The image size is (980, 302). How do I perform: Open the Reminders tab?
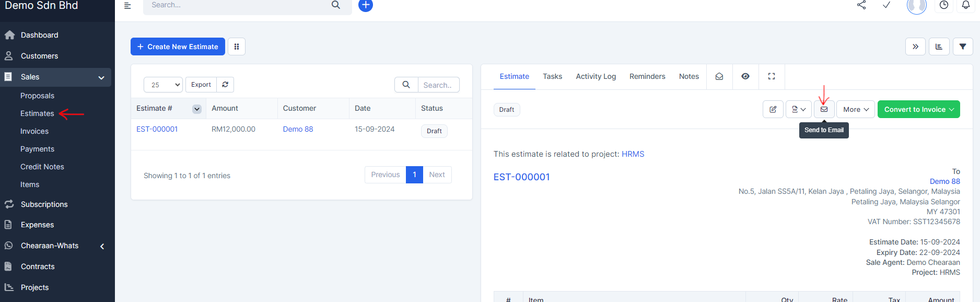click(x=647, y=76)
